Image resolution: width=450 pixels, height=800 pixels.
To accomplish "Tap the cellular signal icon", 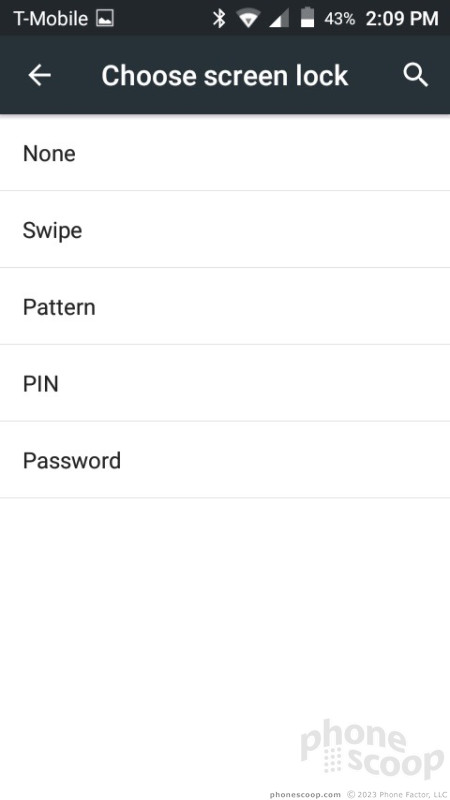I will pos(279,19).
